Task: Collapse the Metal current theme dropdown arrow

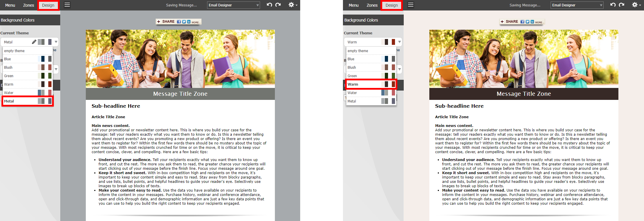Action: pos(56,42)
